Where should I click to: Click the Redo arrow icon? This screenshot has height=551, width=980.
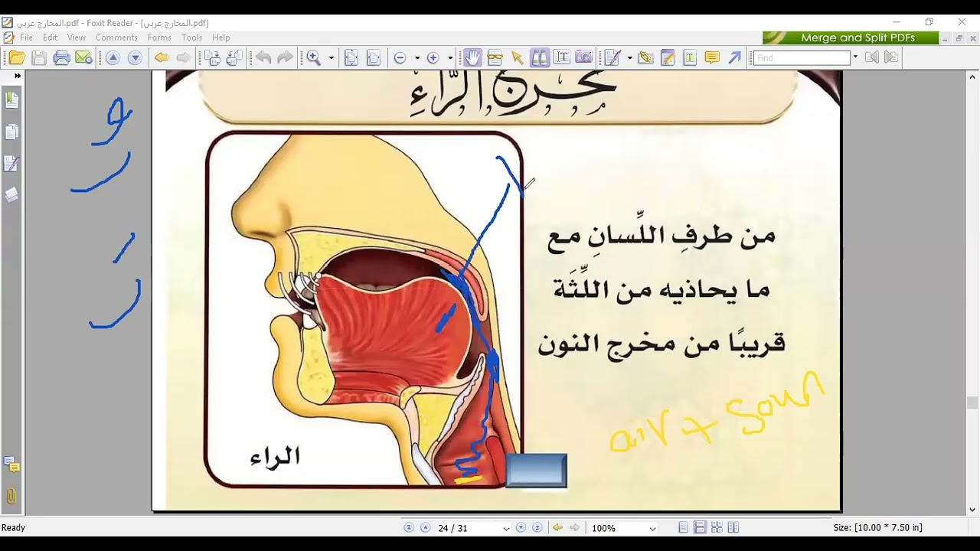pos(285,57)
